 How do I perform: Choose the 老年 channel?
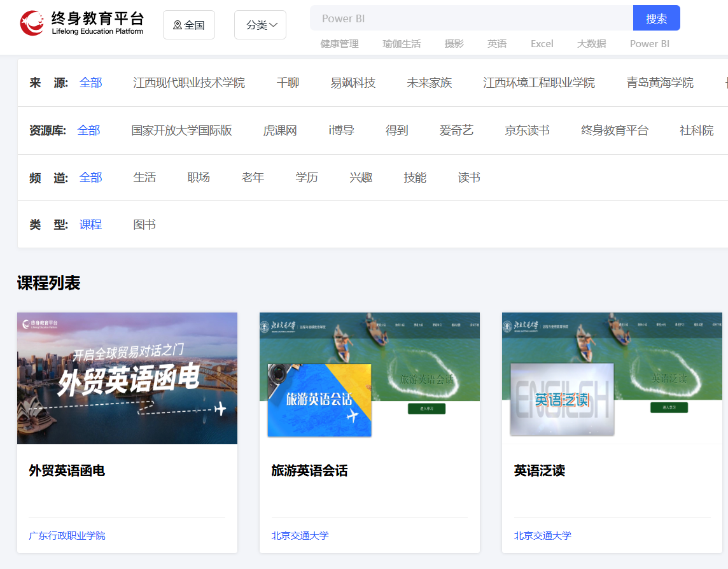click(x=253, y=178)
